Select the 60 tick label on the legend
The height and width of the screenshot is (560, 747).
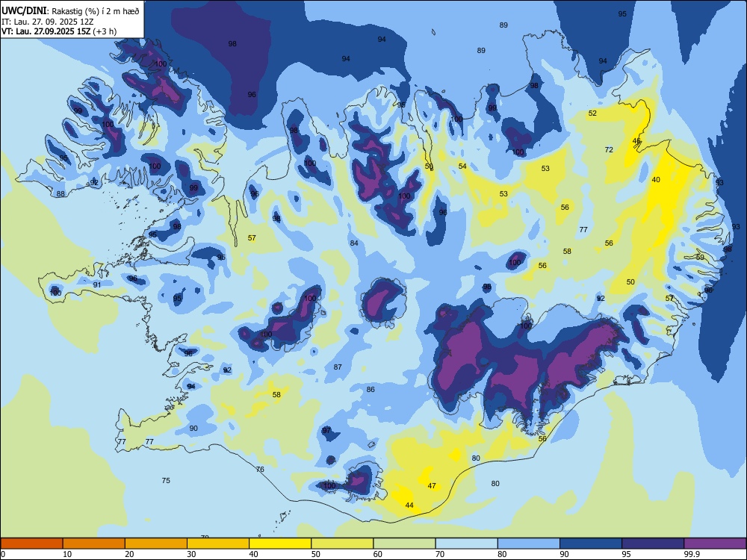[378, 554]
